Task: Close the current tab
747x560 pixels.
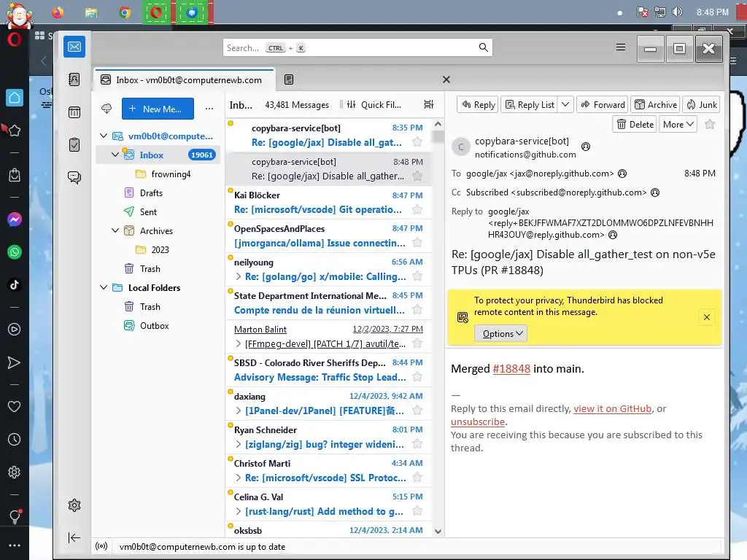Action: coord(446,79)
